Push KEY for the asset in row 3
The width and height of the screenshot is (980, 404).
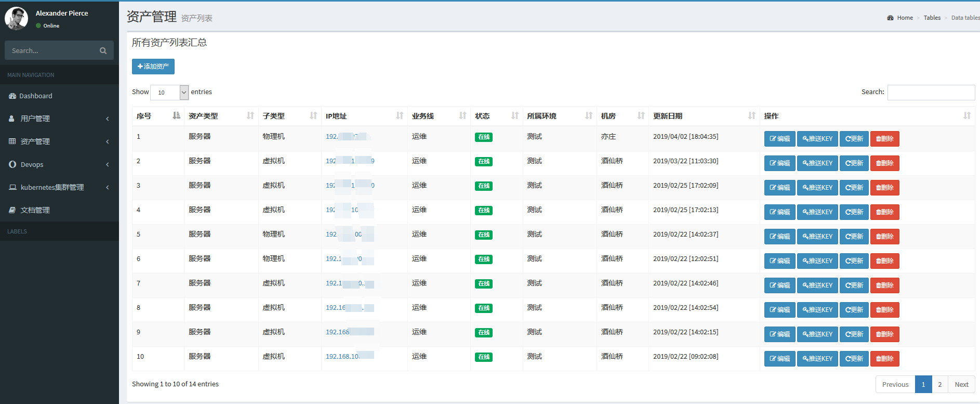point(817,188)
